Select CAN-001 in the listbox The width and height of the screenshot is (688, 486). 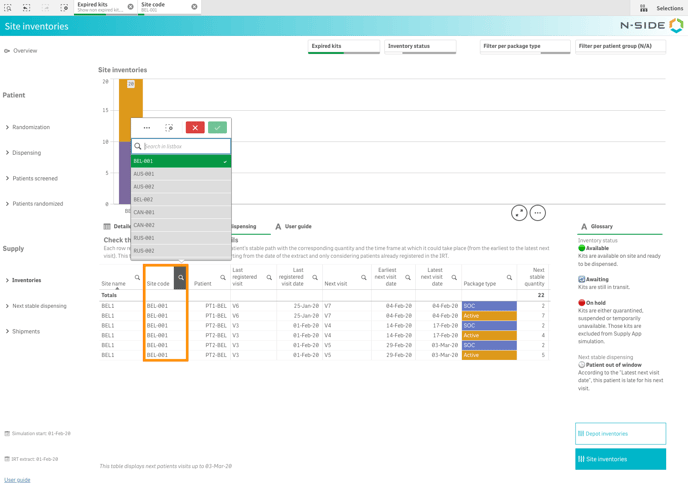pyautogui.click(x=181, y=212)
